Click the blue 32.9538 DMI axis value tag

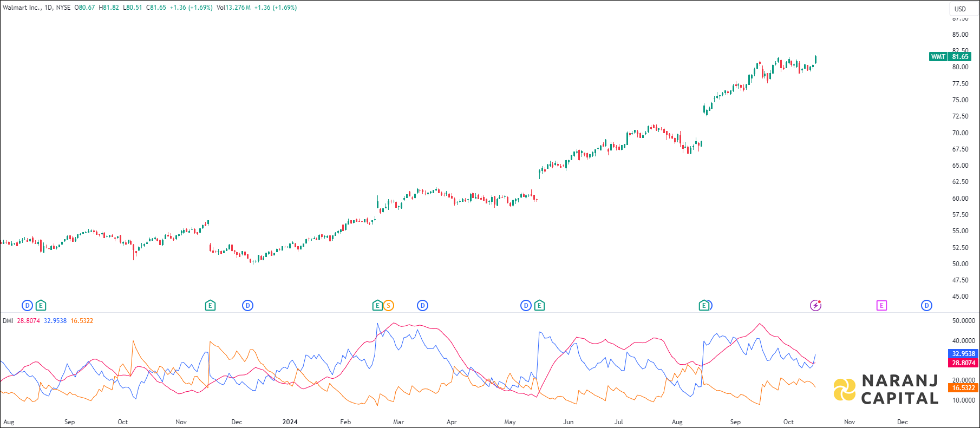tap(963, 354)
